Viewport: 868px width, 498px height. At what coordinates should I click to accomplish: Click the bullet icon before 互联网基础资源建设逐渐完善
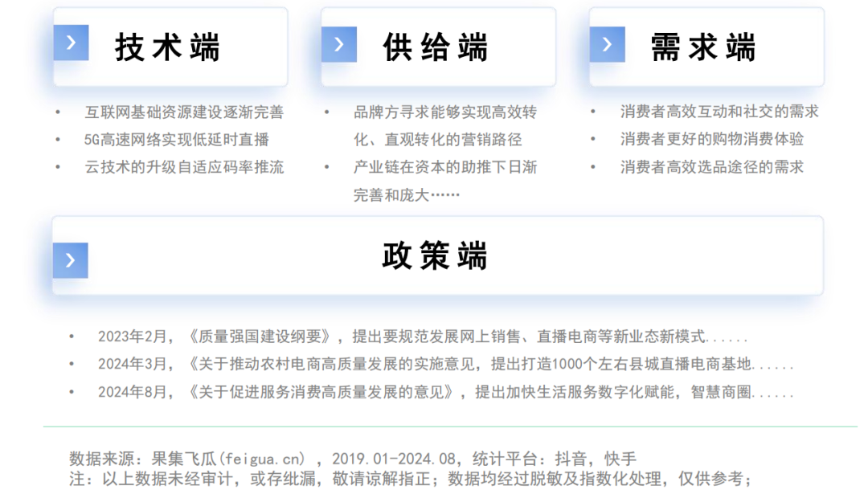(x=55, y=112)
